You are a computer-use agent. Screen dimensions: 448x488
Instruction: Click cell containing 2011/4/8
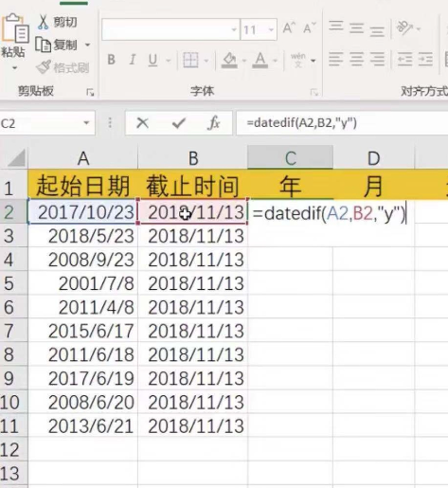(83, 307)
